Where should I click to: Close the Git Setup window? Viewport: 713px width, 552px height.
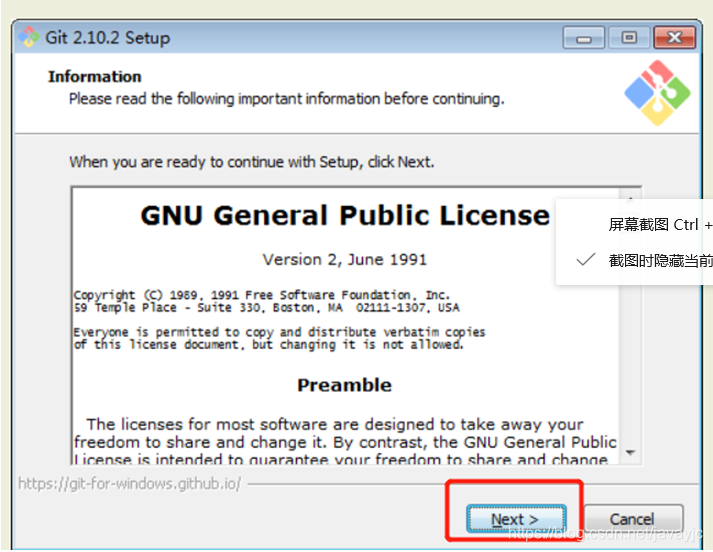pos(674,38)
